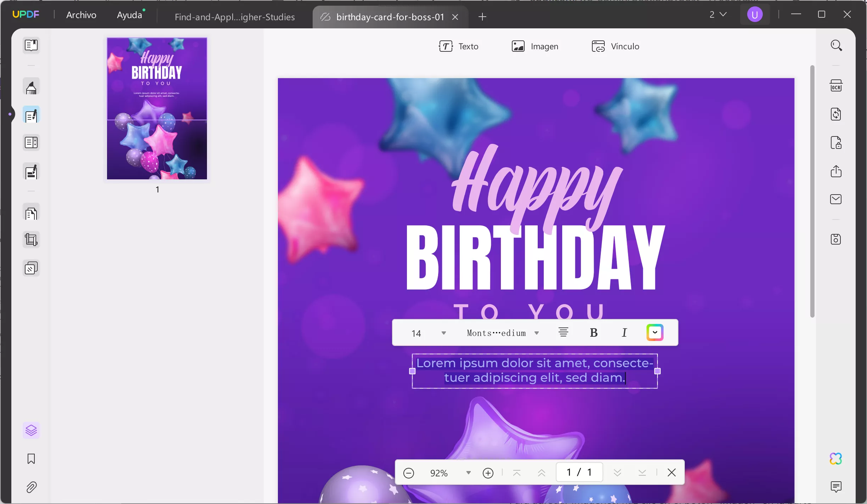Select the birthday-card-for-boss-01 tab

[x=390, y=17]
